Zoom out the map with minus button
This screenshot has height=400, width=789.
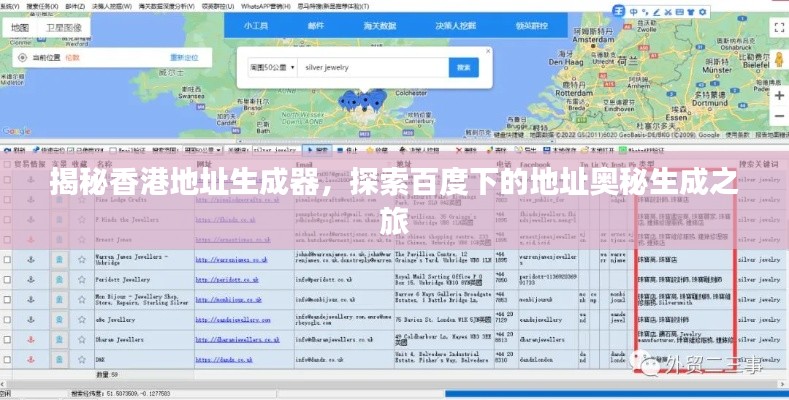tap(779, 117)
